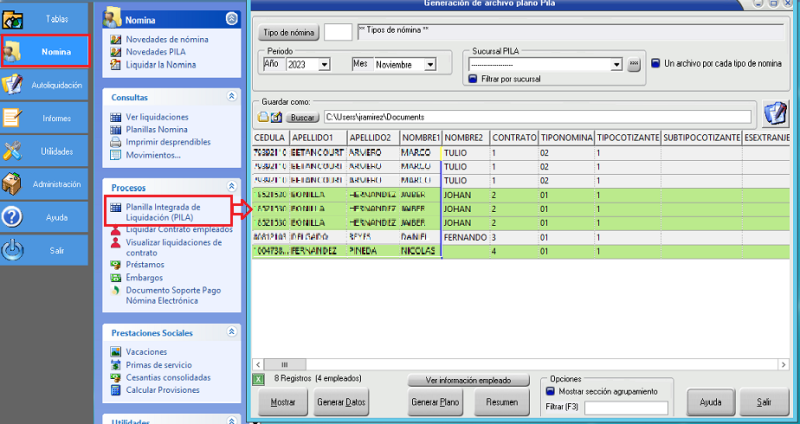Open the Informes sidebar icon
The image size is (800, 424).
(13, 118)
